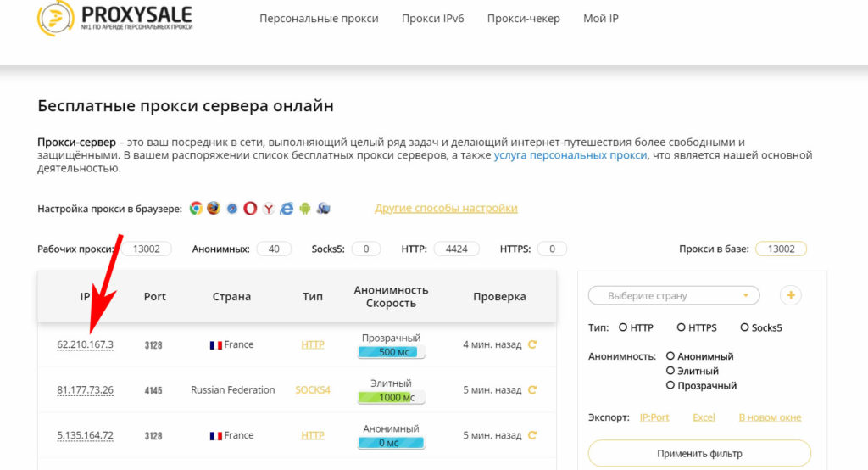This screenshot has height=470, width=868.
Task: Open the Персональные прокси menu item
Action: pos(319,19)
